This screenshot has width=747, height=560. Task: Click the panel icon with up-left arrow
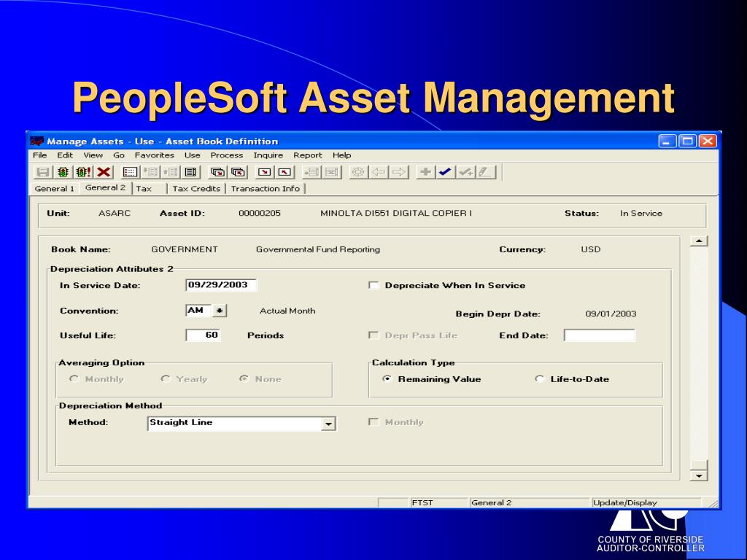[x=285, y=172]
